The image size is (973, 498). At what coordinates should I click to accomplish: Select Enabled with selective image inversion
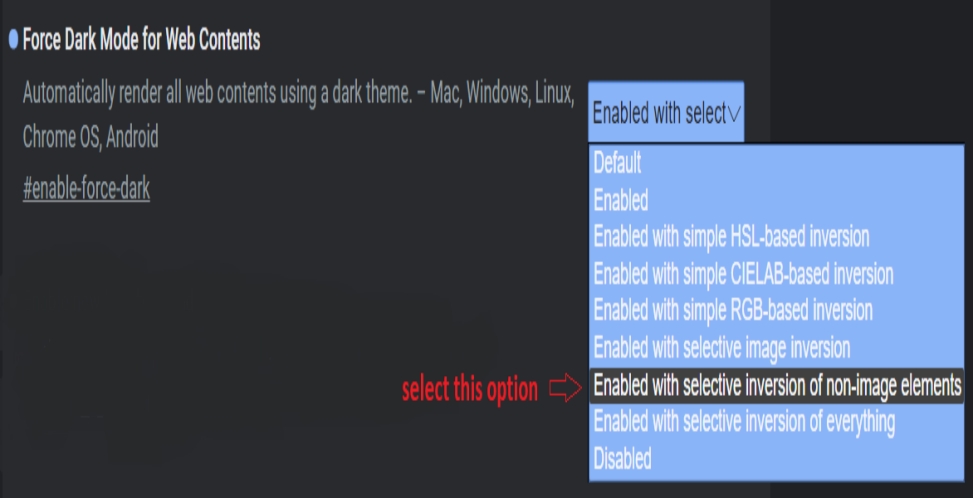click(722, 347)
